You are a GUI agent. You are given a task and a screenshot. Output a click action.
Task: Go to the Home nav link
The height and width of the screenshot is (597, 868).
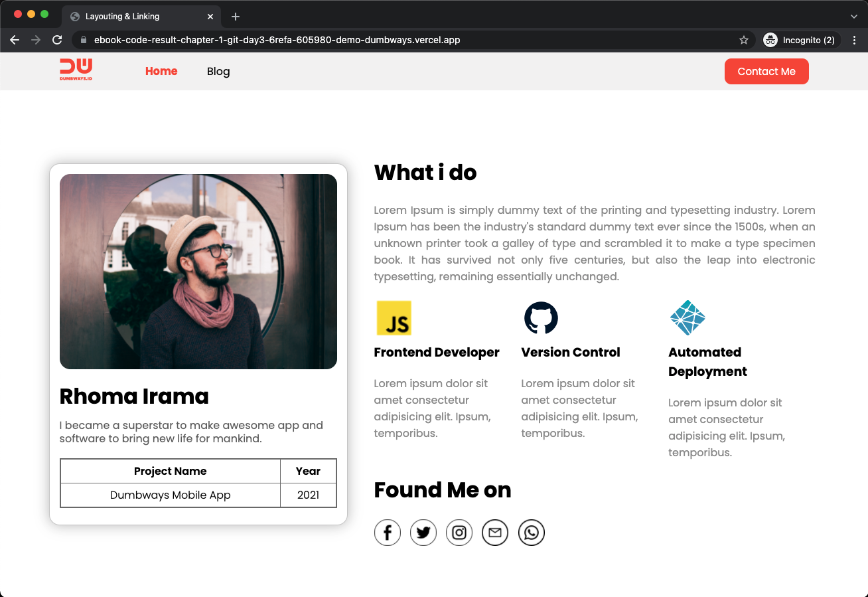161,71
